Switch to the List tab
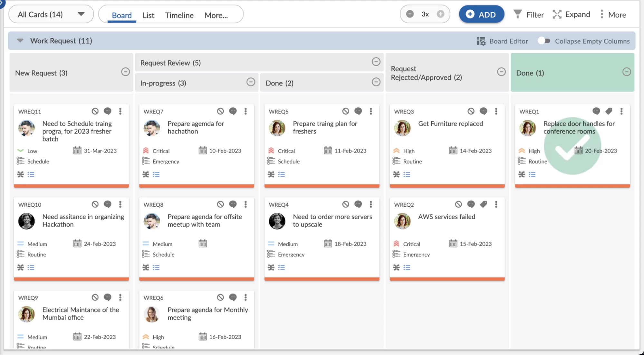Screen dimensions: 644x355 point(148,15)
